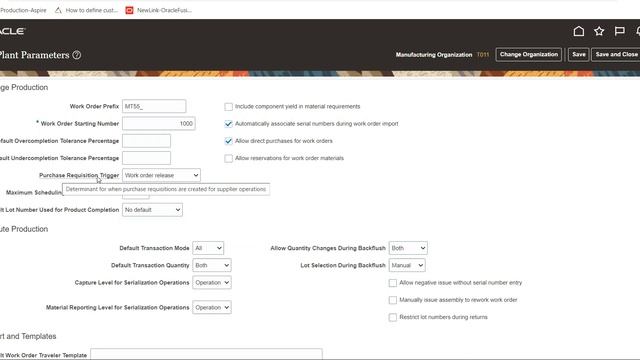640x360 pixels.
Task: Open Lot Selection During Backflush dropdown
Action: coord(407,265)
